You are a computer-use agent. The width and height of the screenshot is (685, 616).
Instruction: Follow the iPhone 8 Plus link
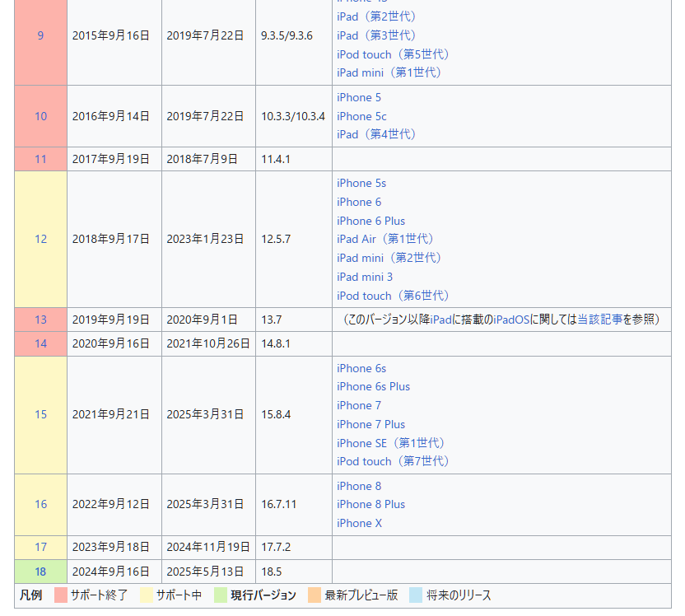click(x=370, y=505)
